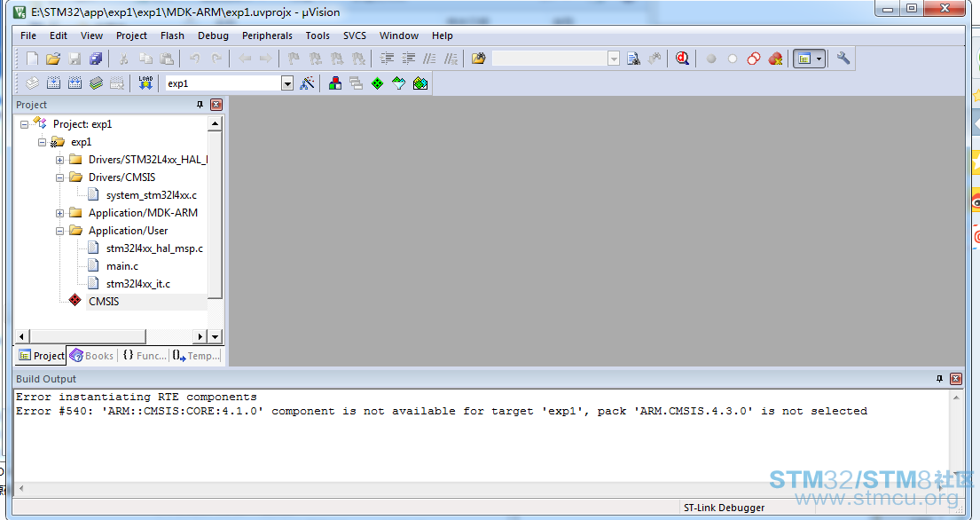The height and width of the screenshot is (520, 980).
Task: Open the Configuration wrench icon
Action: tap(843, 59)
